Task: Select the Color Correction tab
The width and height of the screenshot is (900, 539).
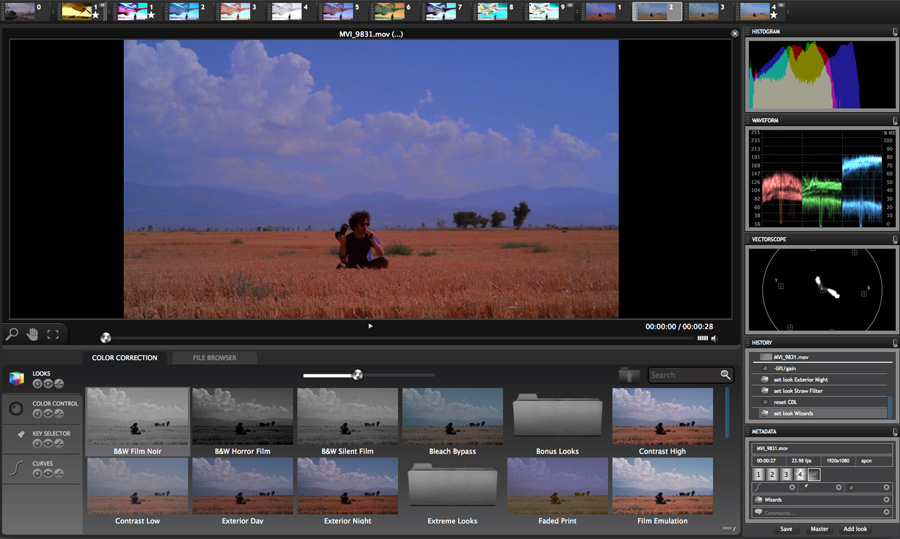Action: coord(124,358)
